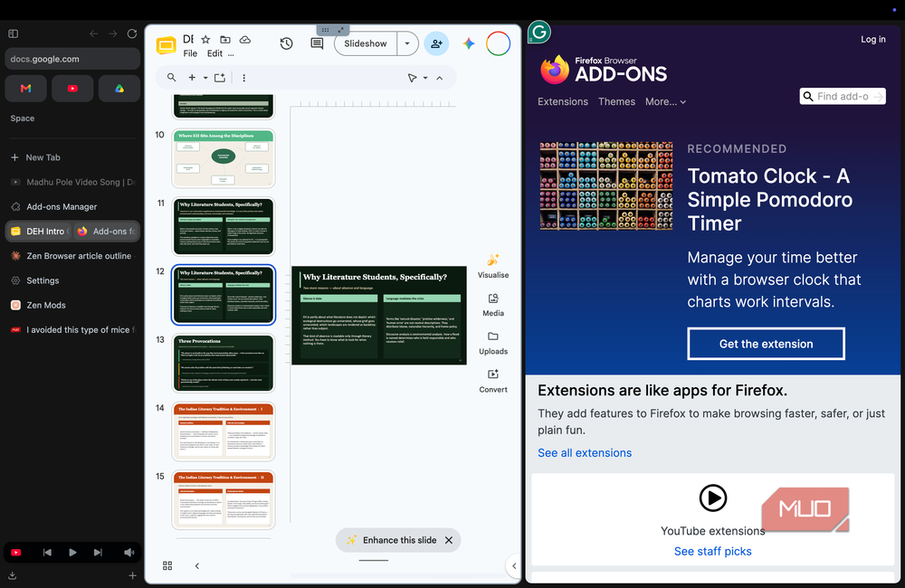Open the Visualise side panel tool
This screenshot has height=588, width=905.
tap(493, 266)
